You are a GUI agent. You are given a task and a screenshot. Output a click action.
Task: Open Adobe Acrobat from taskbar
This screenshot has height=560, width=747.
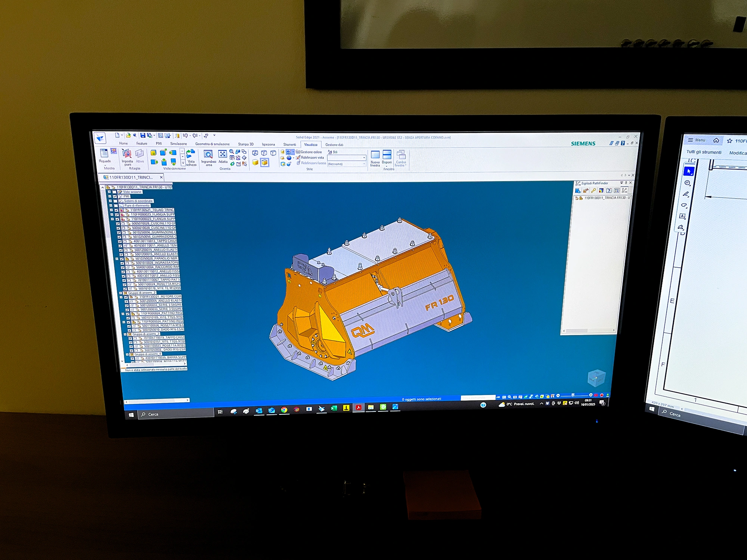[358, 408]
